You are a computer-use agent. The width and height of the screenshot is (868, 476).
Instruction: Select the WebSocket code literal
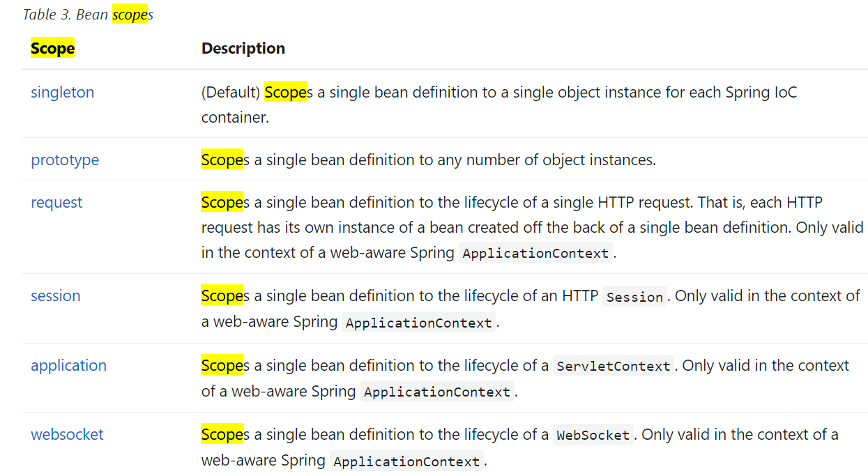[x=593, y=436]
